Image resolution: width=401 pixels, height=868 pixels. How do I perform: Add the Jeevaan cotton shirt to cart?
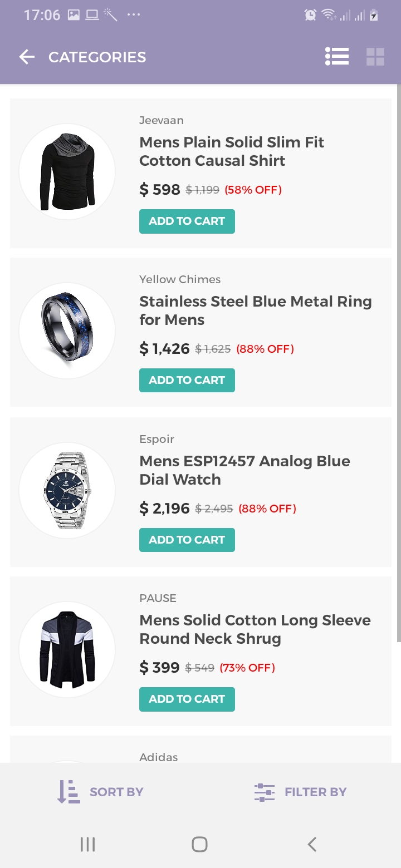click(x=187, y=221)
